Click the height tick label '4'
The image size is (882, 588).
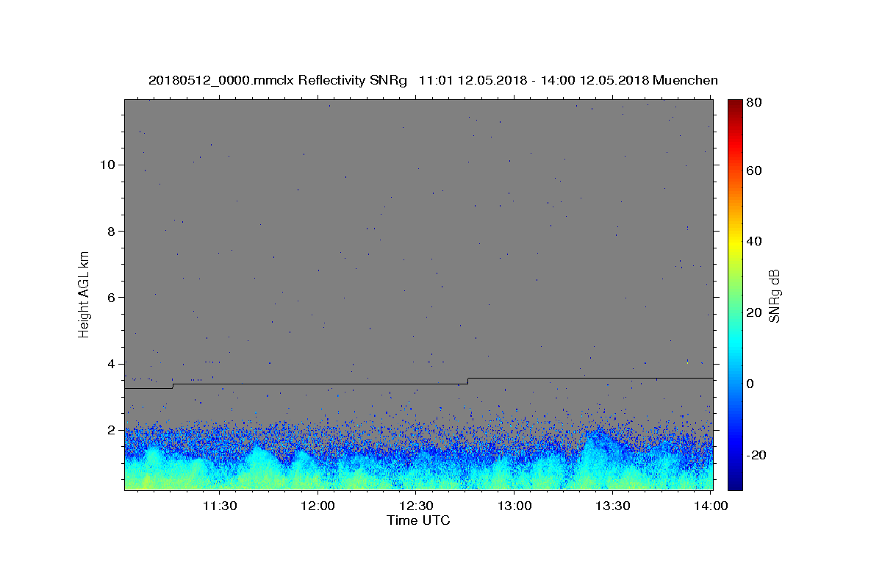point(112,364)
